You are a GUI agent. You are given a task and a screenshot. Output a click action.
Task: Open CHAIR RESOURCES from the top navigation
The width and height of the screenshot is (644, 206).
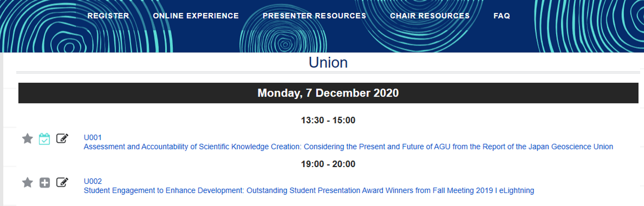pyautogui.click(x=430, y=16)
